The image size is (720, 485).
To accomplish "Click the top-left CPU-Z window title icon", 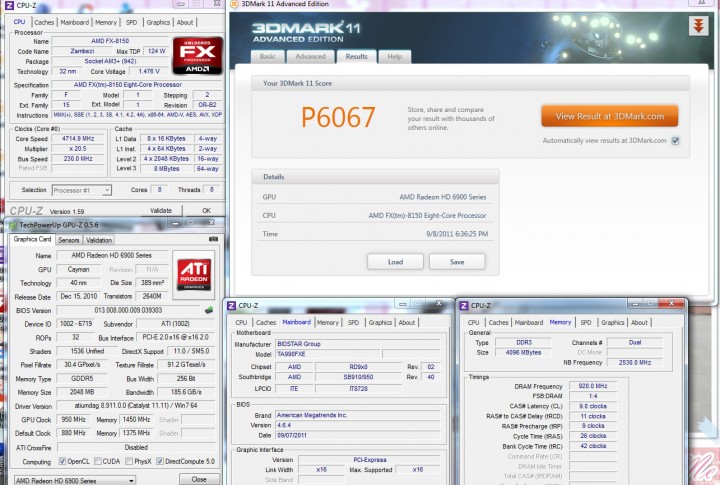I will (x=9, y=6).
